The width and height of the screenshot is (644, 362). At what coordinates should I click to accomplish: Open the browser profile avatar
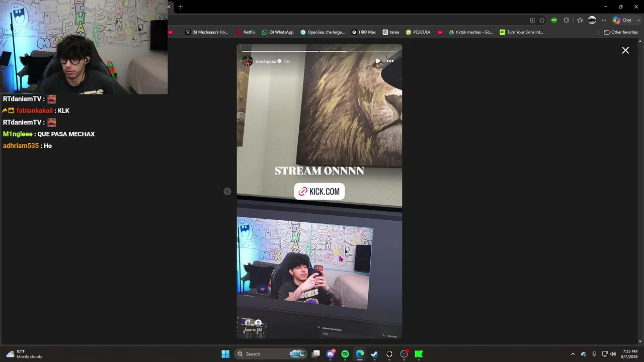point(592,20)
